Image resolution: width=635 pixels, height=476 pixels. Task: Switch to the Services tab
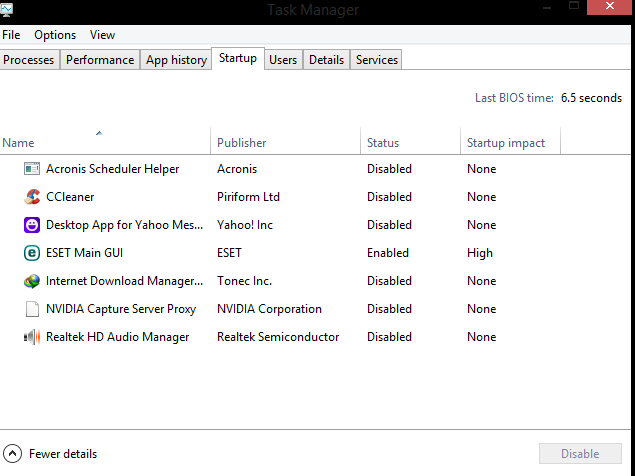(x=377, y=60)
